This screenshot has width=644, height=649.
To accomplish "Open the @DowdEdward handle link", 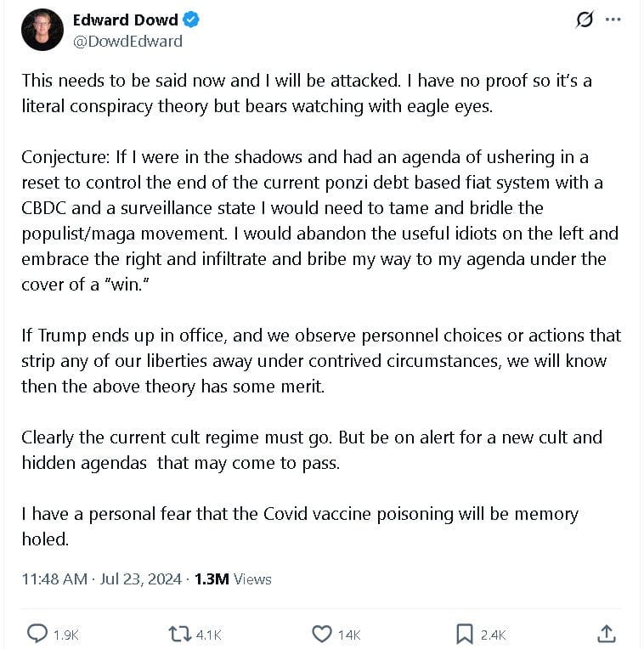I will point(127,42).
